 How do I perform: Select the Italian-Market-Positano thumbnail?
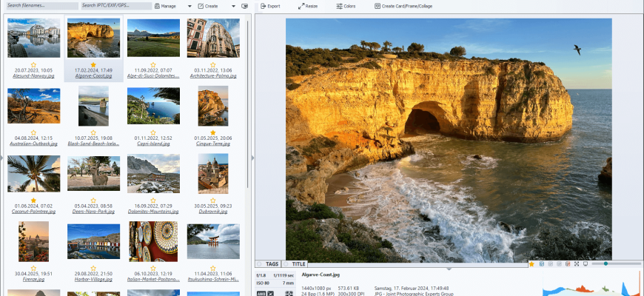(153, 241)
